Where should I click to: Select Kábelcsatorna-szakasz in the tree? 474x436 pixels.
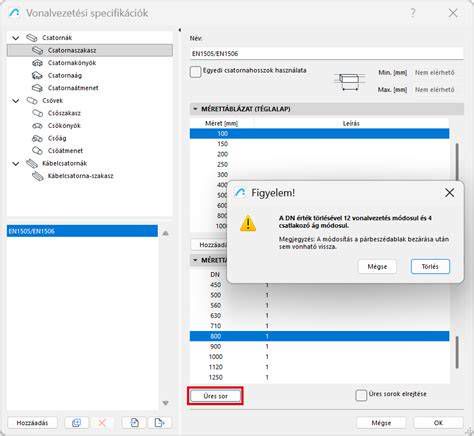(x=80, y=176)
